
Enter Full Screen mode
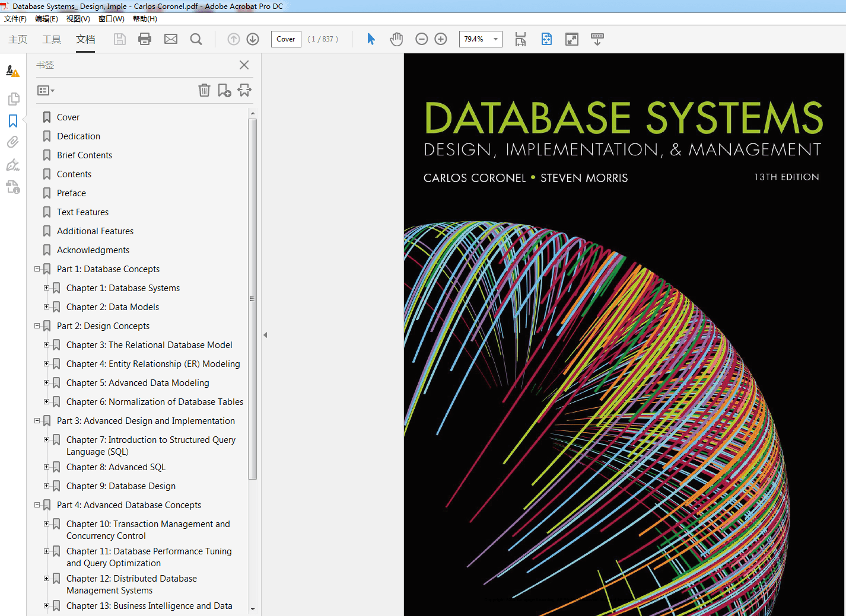[x=571, y=39]
